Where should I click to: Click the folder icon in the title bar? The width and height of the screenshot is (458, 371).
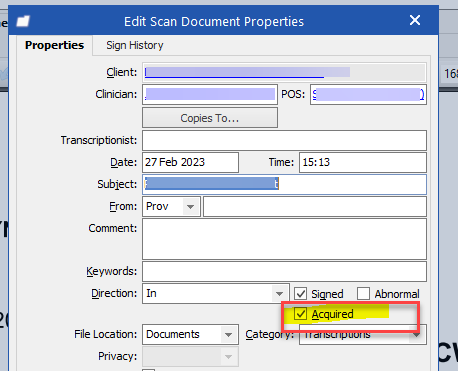click(x=23, y=21)
